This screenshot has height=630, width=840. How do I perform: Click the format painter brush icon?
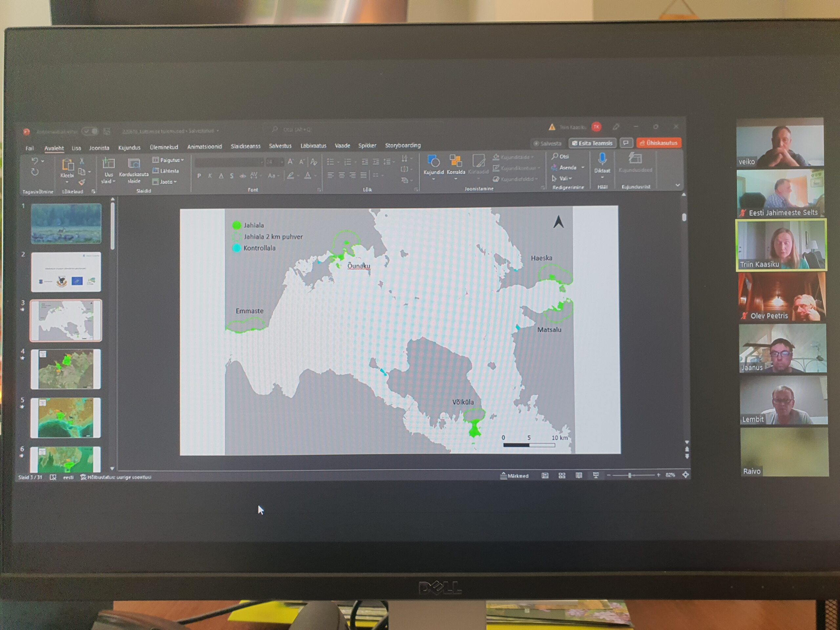(82, 183)
